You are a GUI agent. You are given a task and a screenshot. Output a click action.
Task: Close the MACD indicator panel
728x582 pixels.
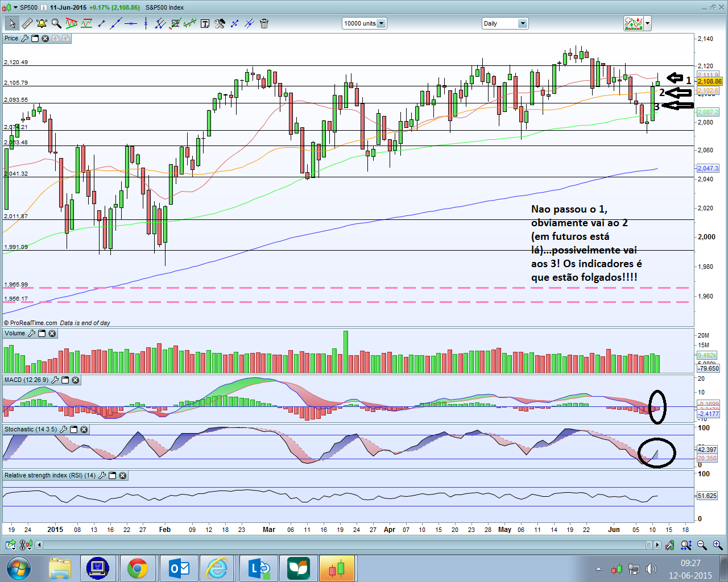(x=76, y=380)
